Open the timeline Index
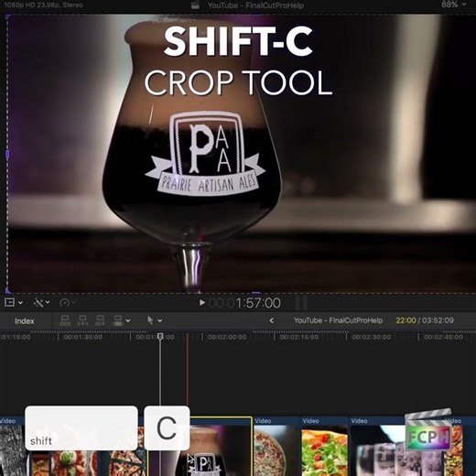This screenshot has width=476, height=476. coord(25,321)
